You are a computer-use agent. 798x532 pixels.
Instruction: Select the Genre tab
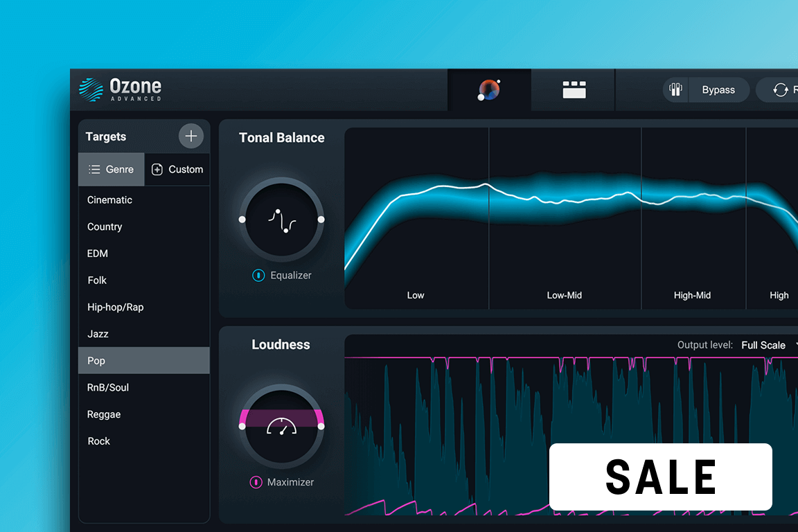(112, 169)
